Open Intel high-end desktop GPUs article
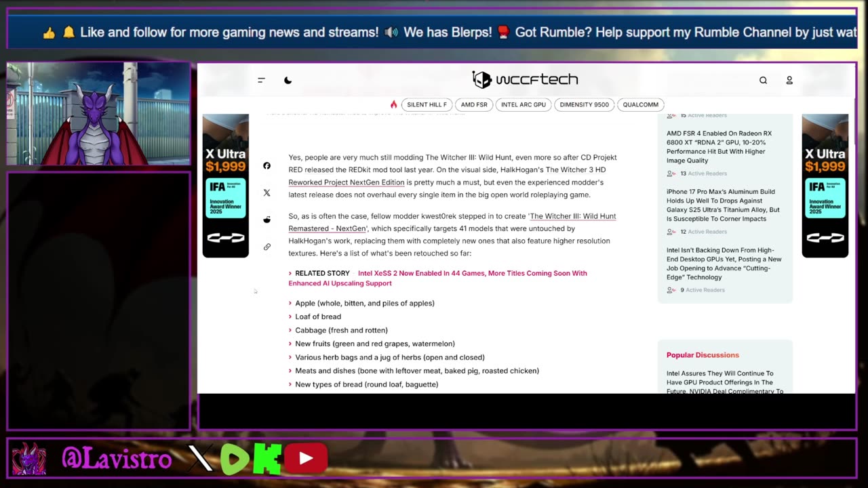Viewport: 868px width, 488px height. (x=724, y=264)
